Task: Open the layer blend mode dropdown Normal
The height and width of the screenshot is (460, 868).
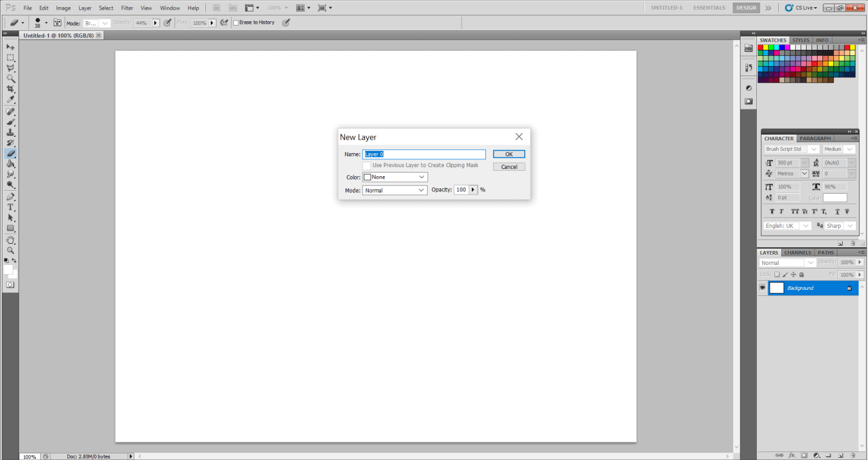Action: (788, 263)
